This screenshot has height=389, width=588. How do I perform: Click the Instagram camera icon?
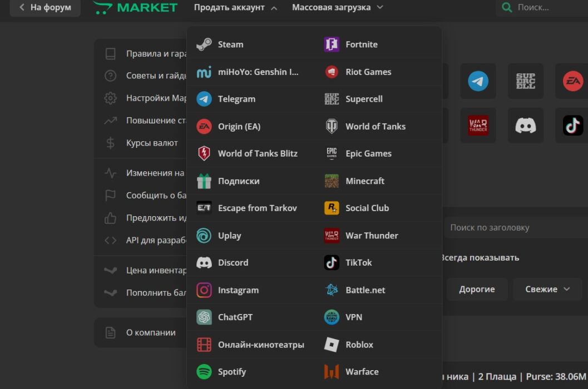coord(204,290)
